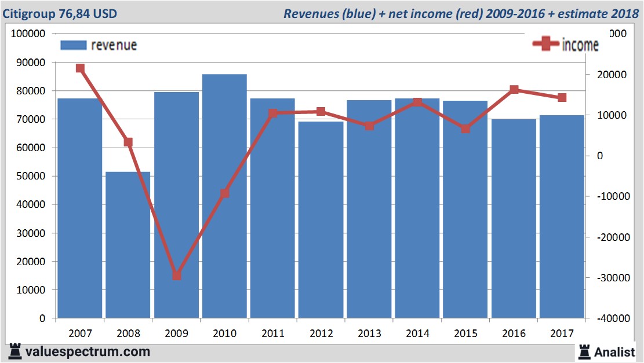The width and height of the screenshot is (644, 363).
Task: Click the 2008 income data point
Action: pos(128,142)
